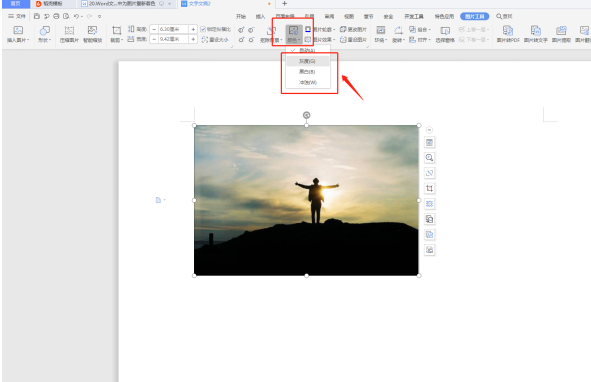The width and height of the screenshot is (591, 382).
Task: Click the Align objects button
Action: 420,39
